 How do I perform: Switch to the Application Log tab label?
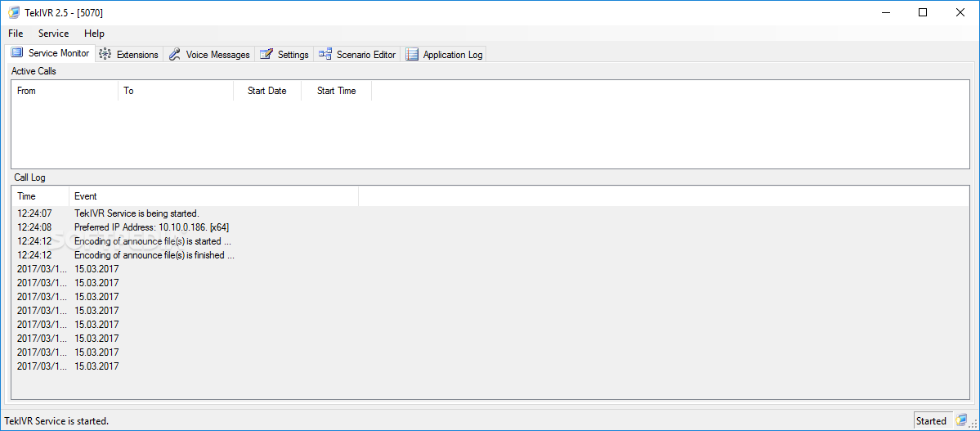(453, 55)
